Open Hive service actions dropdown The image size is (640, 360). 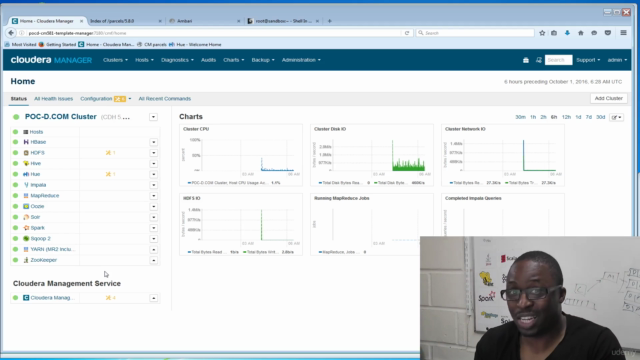[153, 163]
